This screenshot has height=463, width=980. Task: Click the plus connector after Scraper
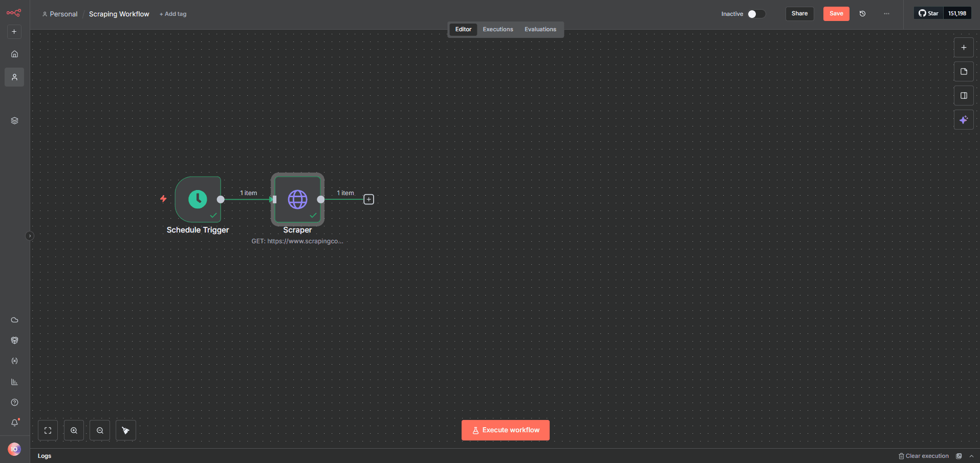click(x=368, y=199)
